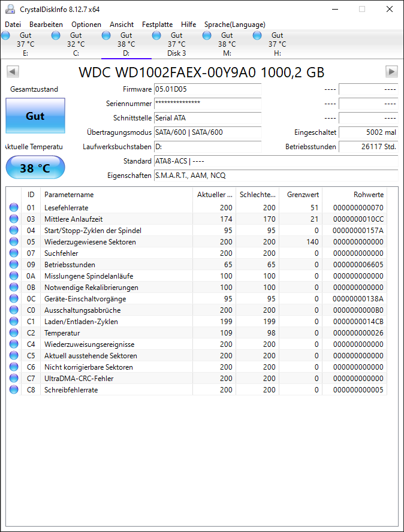Click raw value 0000000014CB
The width and height of the screenshot is (404, 532).
(x=358, y=321)
